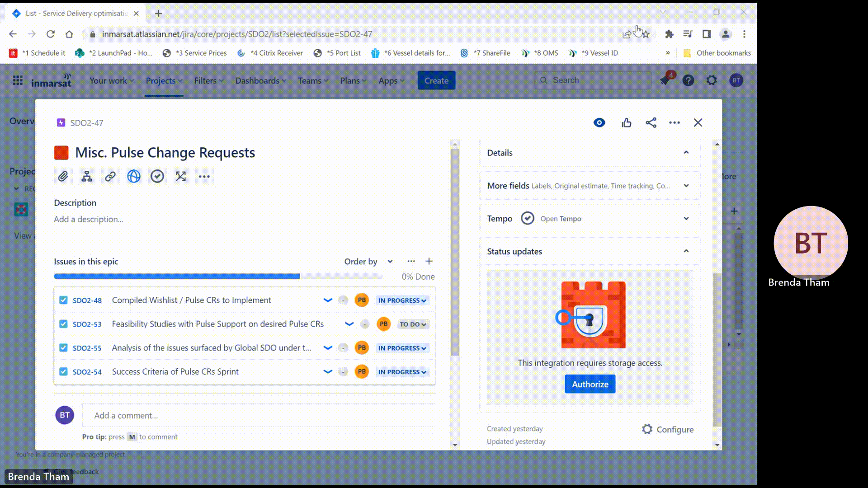Open the Filters menu
The height and width of the screenshot is (488, 868).
click(208, 80)
